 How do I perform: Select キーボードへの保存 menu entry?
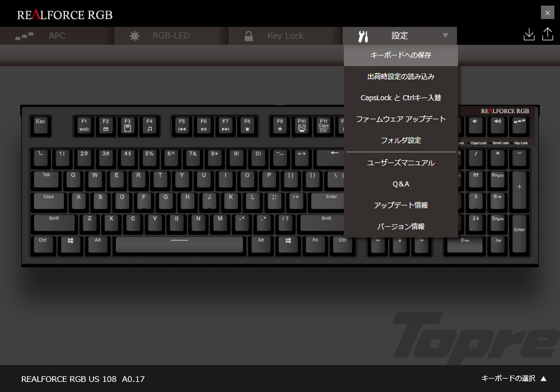pos(401,55)
